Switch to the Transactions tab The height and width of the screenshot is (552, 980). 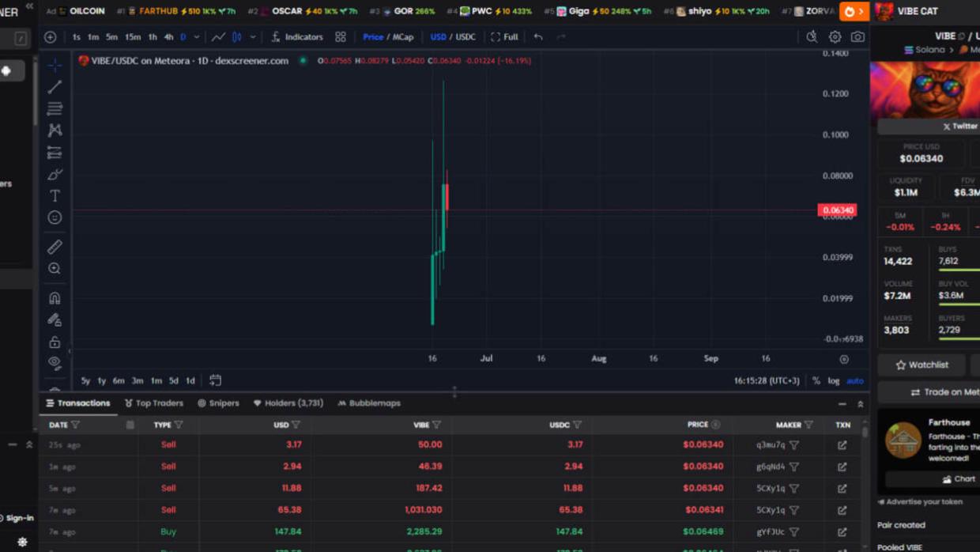77,403
